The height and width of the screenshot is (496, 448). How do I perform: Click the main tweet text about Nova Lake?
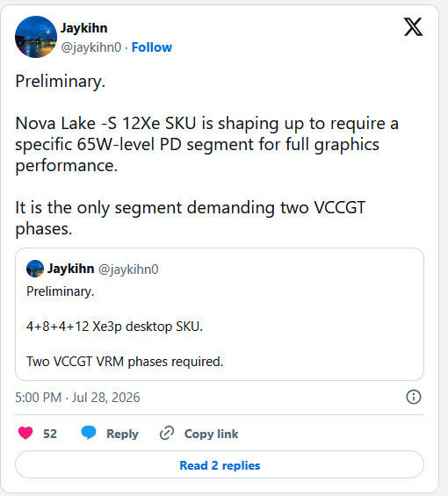coord(206,155)
